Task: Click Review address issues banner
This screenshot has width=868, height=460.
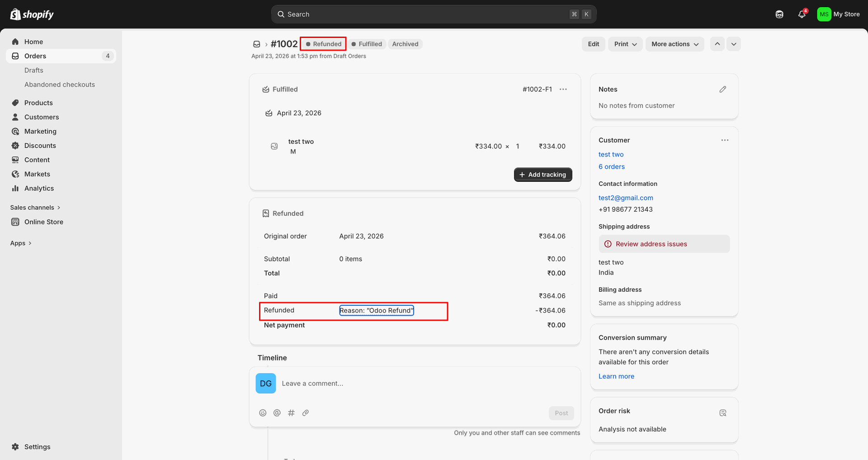Action: (664, 244)
